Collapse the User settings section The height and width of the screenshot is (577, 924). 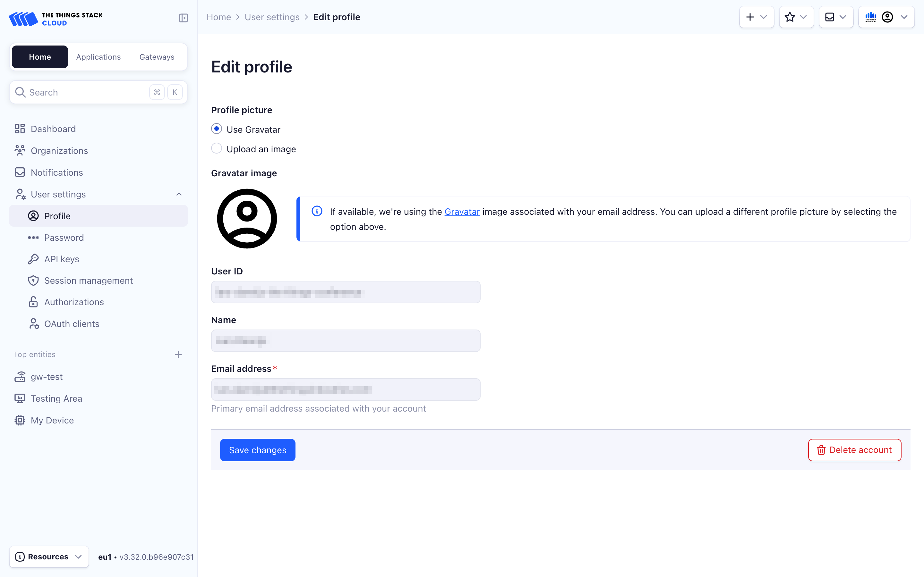click(x=179, y=194)
